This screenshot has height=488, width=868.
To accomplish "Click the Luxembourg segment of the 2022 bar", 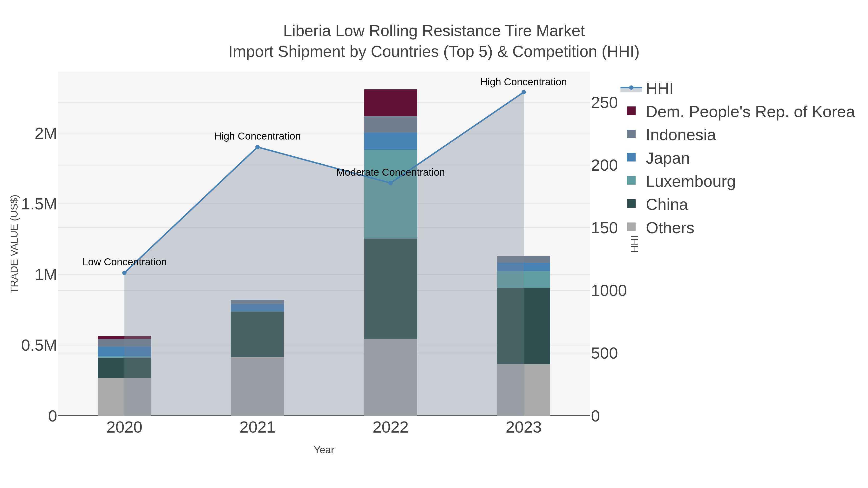I will (x=391, y=194).
